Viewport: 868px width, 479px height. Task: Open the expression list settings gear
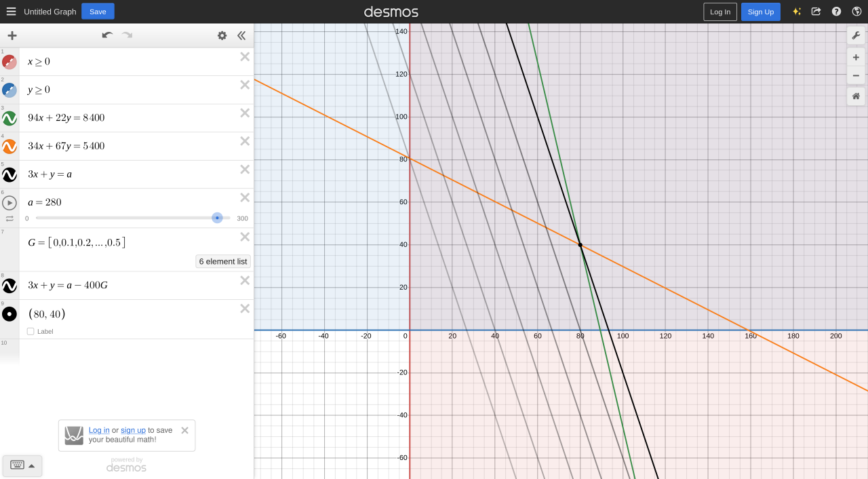[222, 36]
